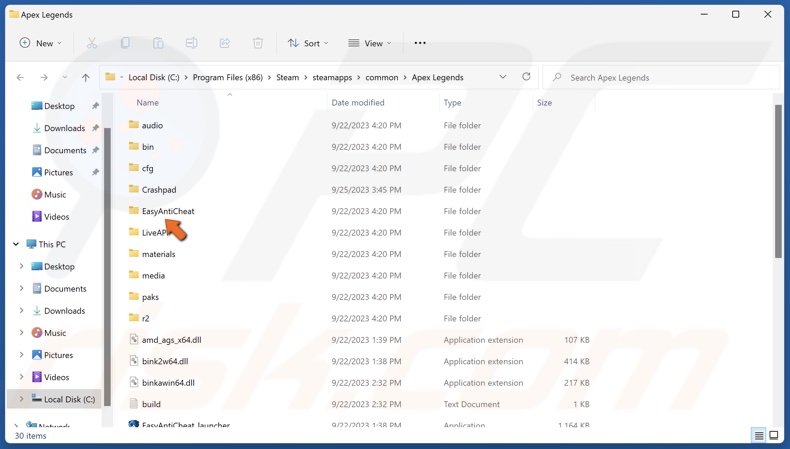Open the Sort dropdown menu
This screenshot has height=449, width=790.
pos(308,43)
